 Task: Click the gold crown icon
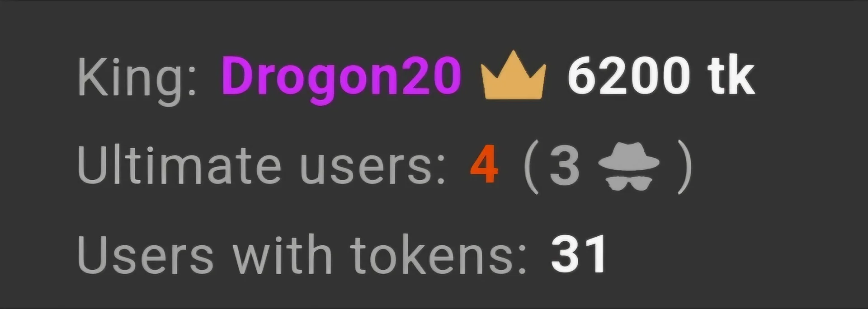coord(514,75)
